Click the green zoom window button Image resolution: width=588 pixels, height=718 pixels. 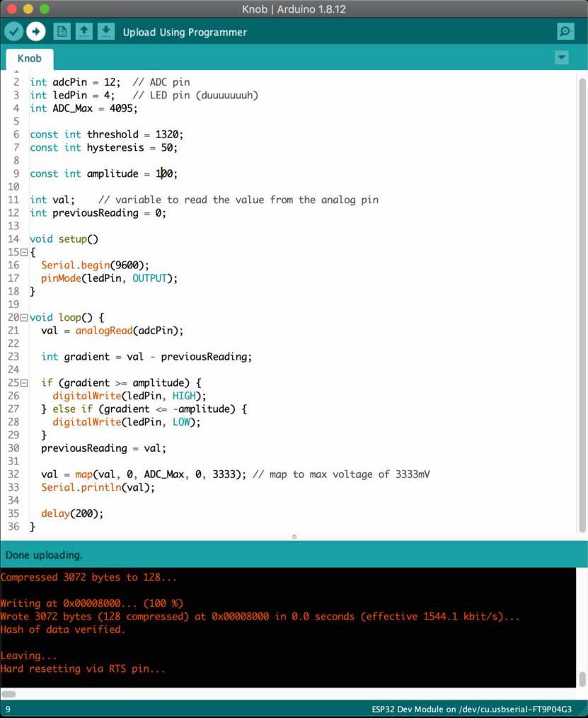42,9
